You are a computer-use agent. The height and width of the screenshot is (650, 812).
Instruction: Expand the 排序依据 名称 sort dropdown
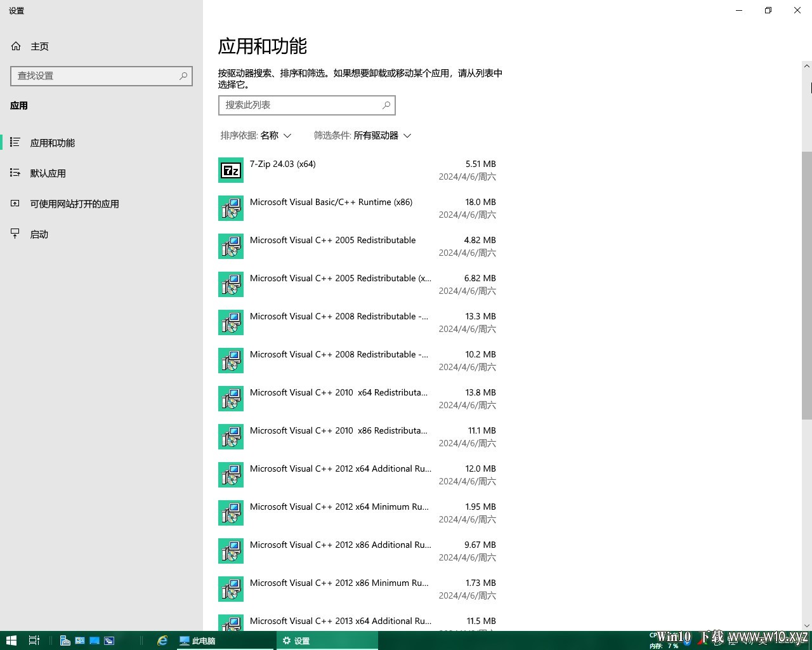(256, 135)
